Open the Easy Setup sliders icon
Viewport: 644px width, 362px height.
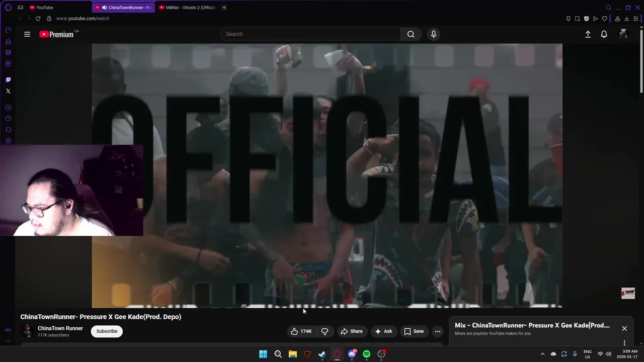click(x=635, y=19)
